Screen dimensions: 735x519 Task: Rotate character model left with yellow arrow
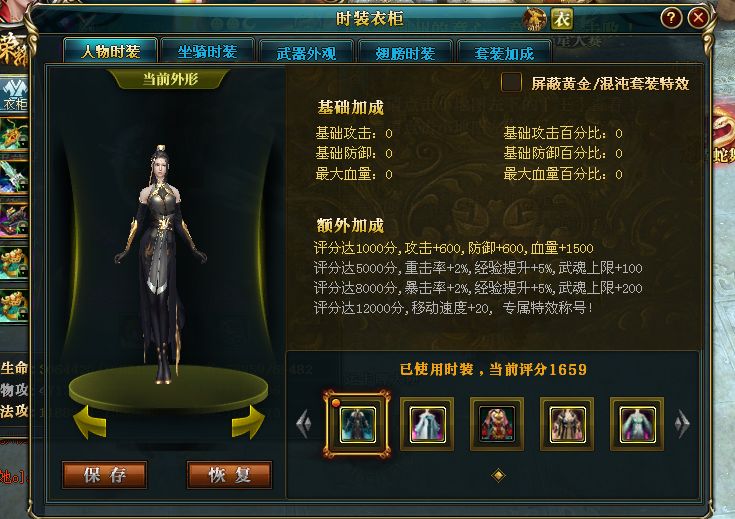pos(90,422)
